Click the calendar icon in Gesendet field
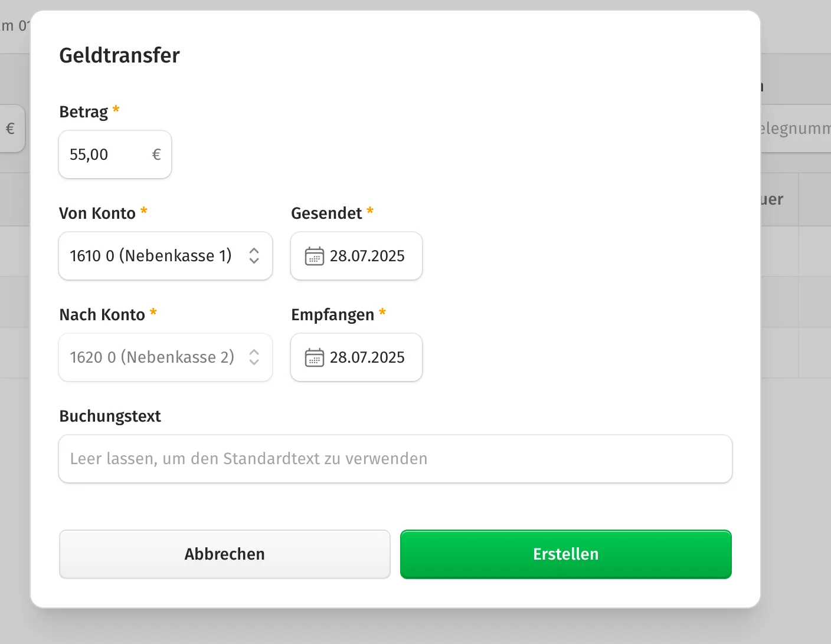Screen dimensions: 831x644 coord(314,256)
